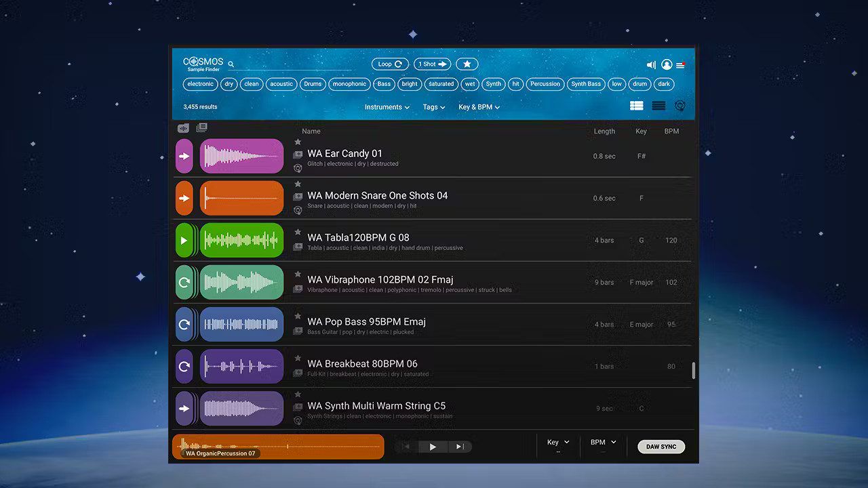The width and height of the screenshot is (868, 488).
Task: Open the Key & BPM dropdown
Action: [x=479, y=107]
